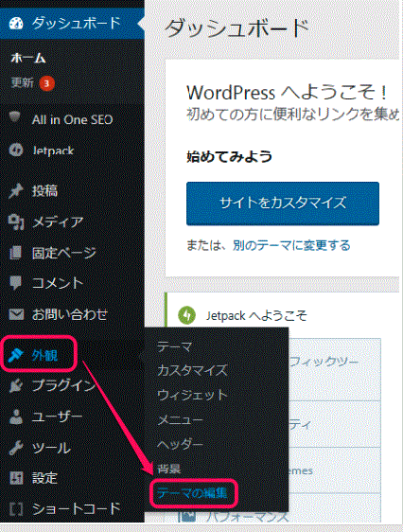Click the ショートコード brackets icon

tap(15, 509)
